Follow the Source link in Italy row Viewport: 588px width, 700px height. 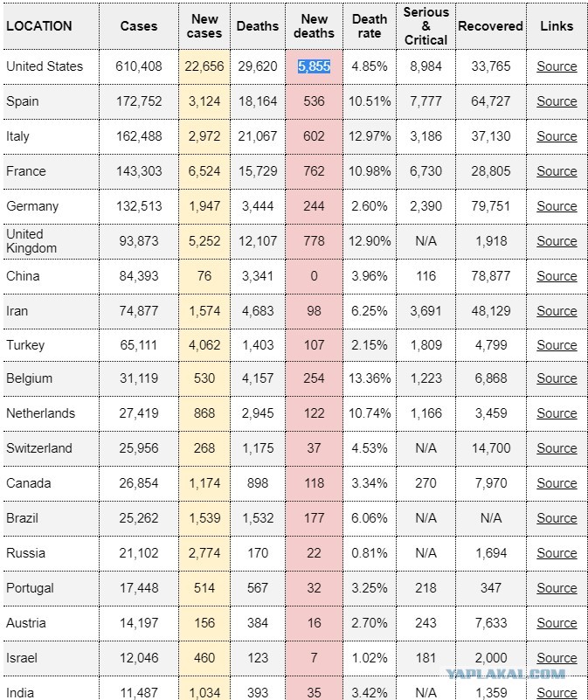557,136
